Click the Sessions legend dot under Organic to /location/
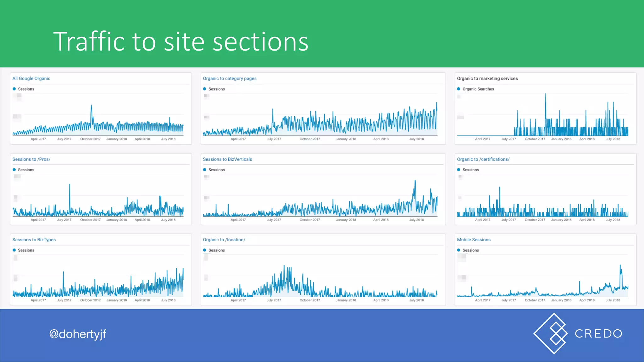The image size is (644, 362). pyautogui.click(x=205, y=250)
